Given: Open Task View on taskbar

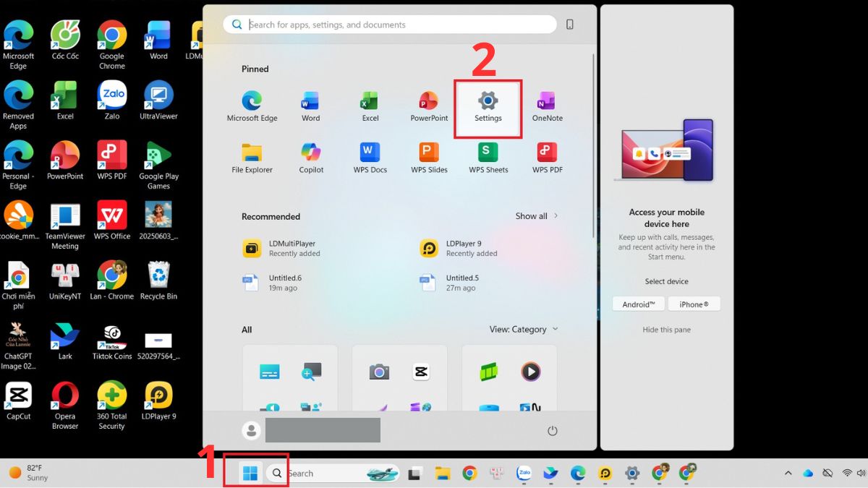Looking at the screenshot, I should pyautogui.click(x=414, y=474).
